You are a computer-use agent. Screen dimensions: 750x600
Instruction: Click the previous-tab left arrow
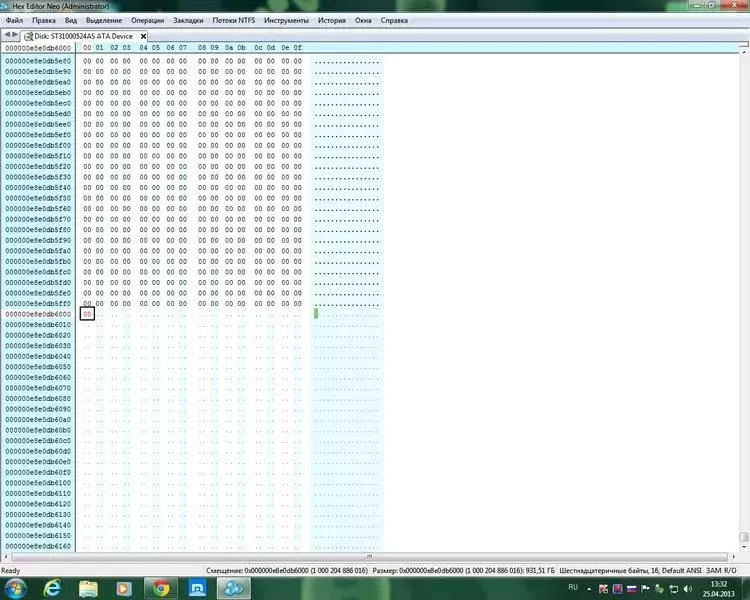(7, 35)
